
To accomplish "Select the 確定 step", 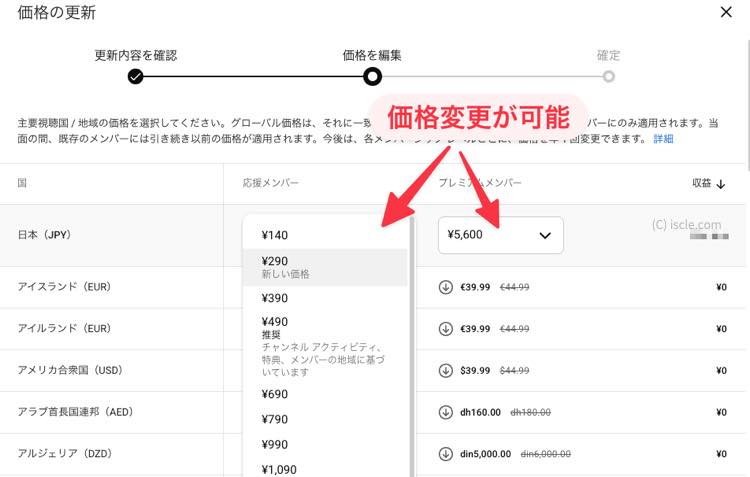I will 608,76.
